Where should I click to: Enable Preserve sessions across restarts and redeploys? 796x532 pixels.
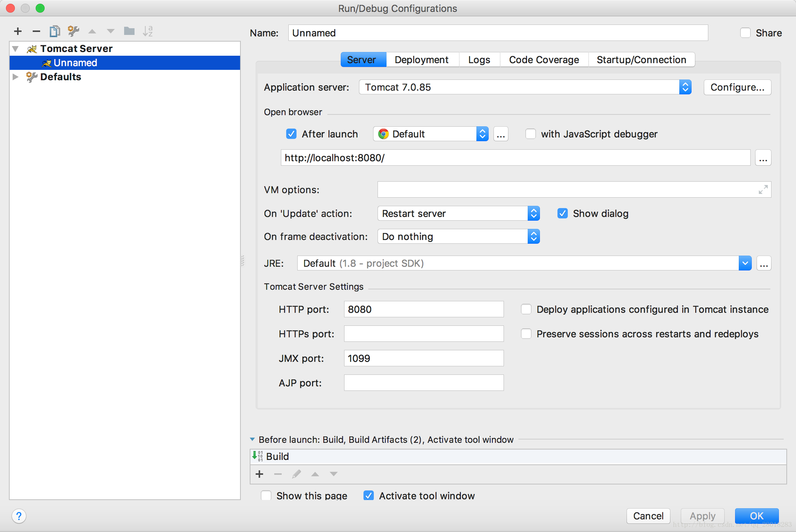(x=526, y=334)
